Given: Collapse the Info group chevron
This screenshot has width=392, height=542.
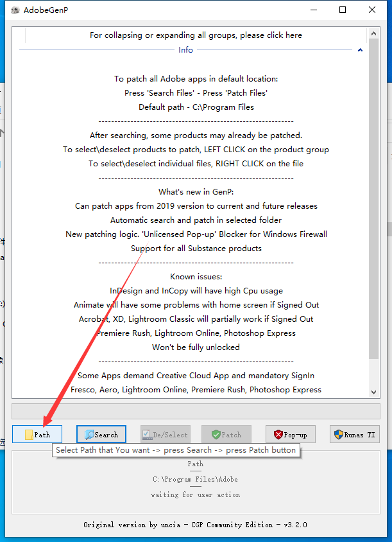Looking at the screenshot, I should click(360, 50).
